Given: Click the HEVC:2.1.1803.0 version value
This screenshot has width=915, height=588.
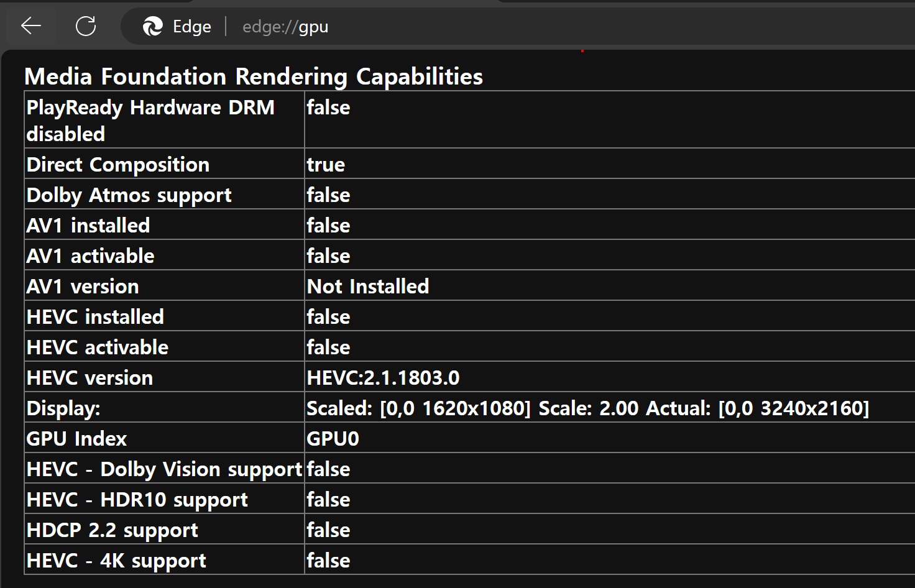Looking at the screenshot, I should (x=383, y=378).
